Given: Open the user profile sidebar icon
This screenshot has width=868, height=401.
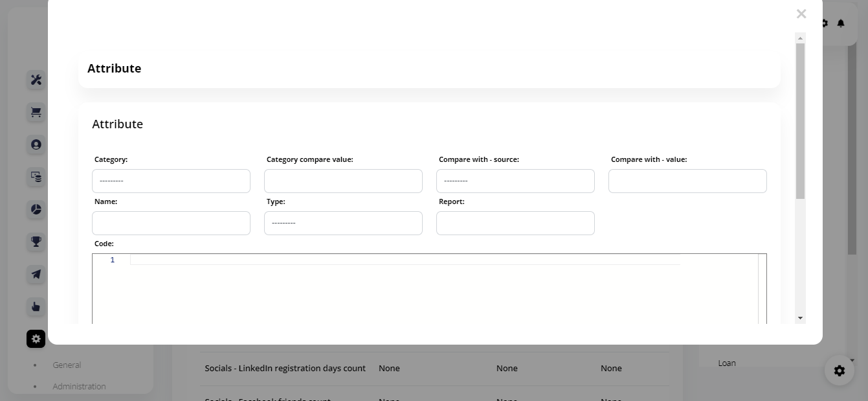Looking at the screenshot, I should pyautogui.click(x=36, y=144).
